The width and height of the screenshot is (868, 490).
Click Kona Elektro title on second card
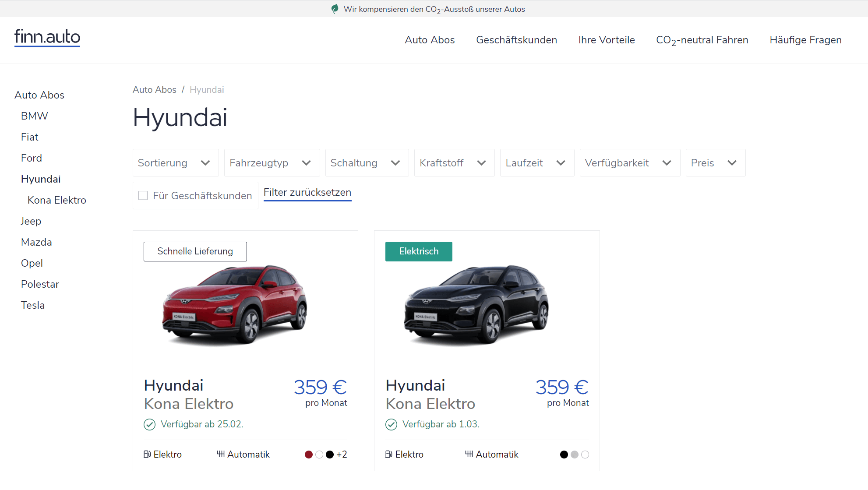click(430, 404)
